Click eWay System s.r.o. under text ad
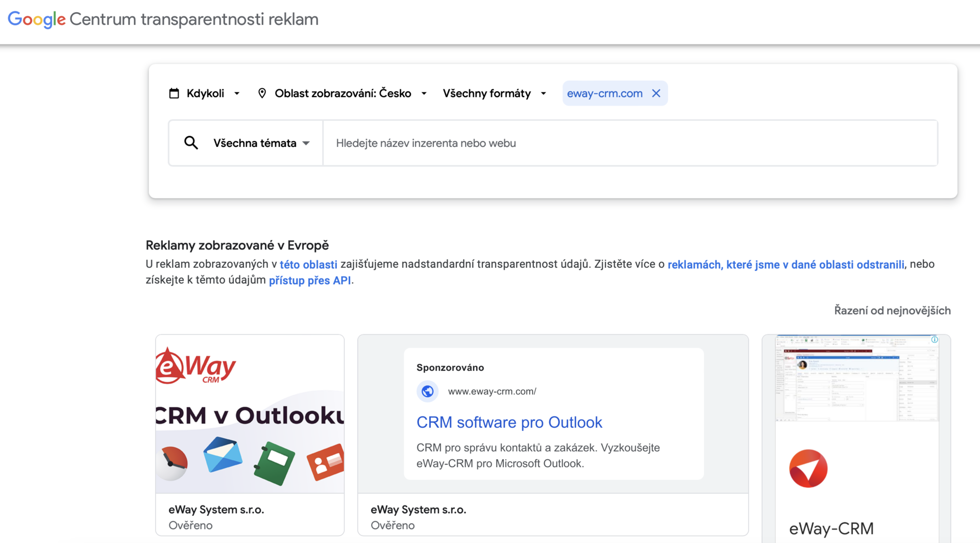Screen dimensions: 980x543 (418, 509)
